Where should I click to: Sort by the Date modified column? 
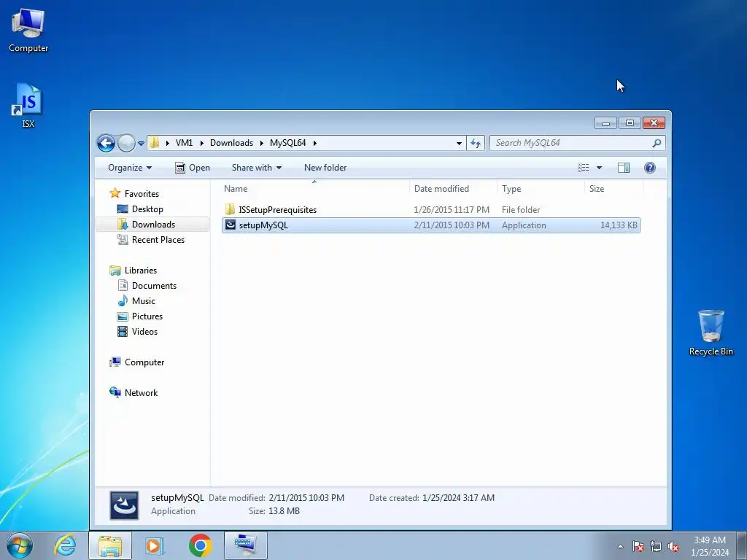point(452,189)
